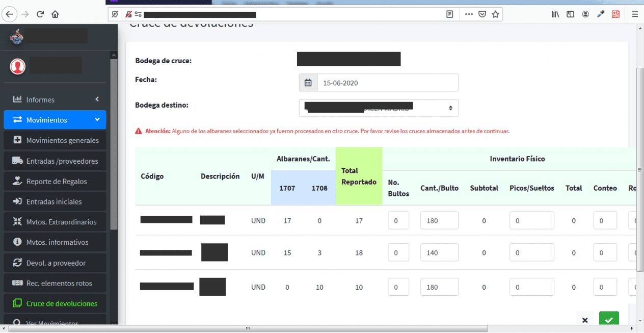Open Rec. elementos rotos in the sidebar
644x333 pixels.
(x=55, y=283)
